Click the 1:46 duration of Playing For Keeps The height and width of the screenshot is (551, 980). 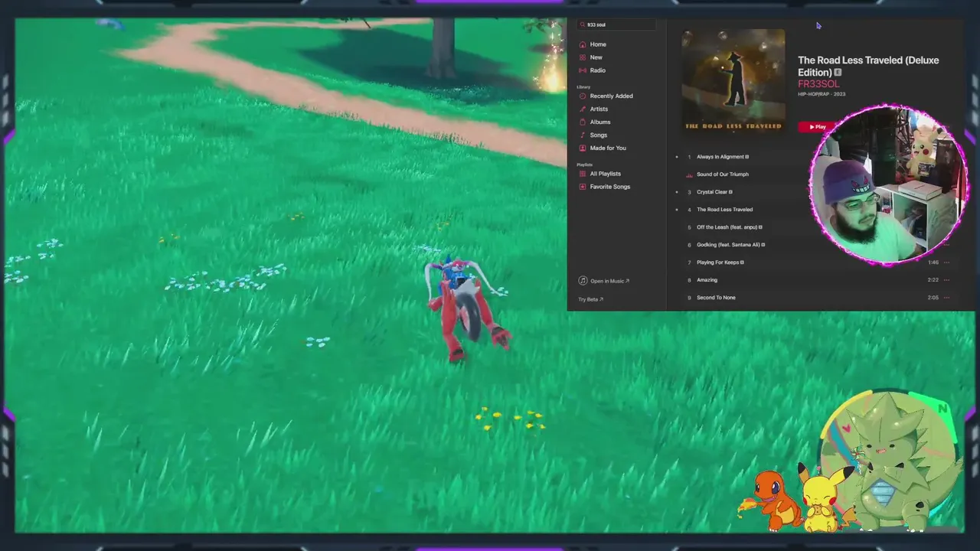tap(933, 262)
